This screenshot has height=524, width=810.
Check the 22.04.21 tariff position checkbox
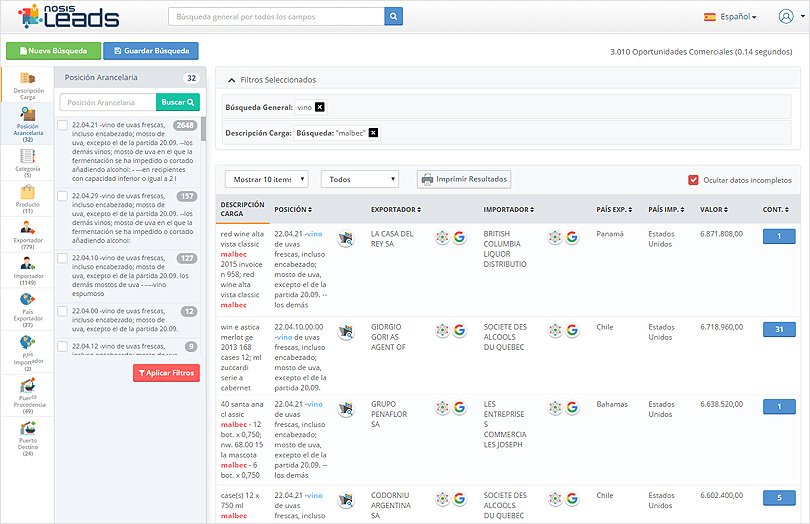click(x=63, y=125)
